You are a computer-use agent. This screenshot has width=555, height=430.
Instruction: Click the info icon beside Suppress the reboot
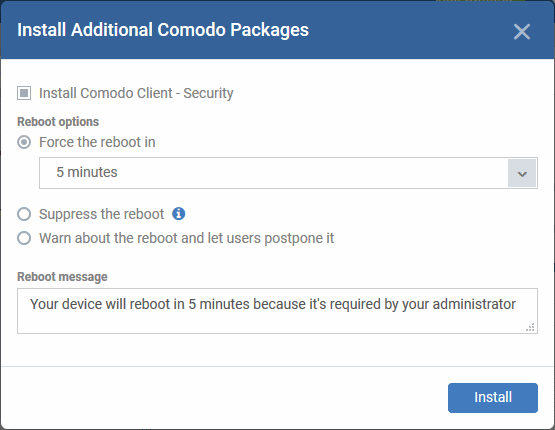178,214
